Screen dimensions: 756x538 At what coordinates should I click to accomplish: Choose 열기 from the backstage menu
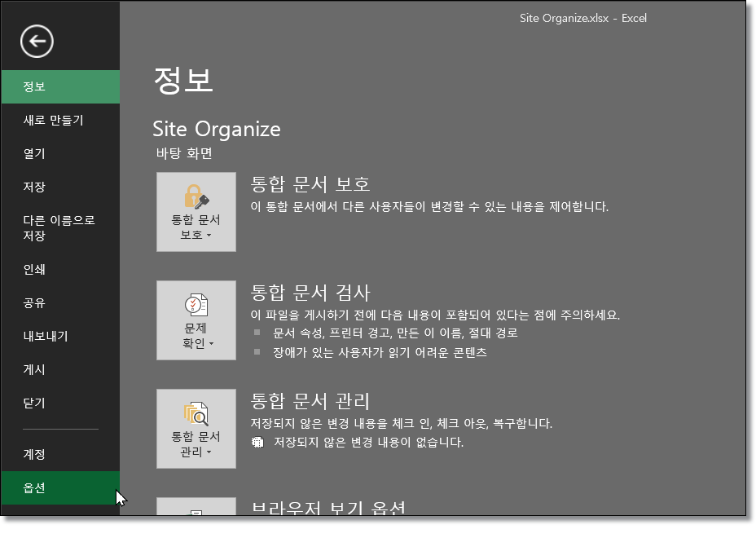(x=60, y=153)
